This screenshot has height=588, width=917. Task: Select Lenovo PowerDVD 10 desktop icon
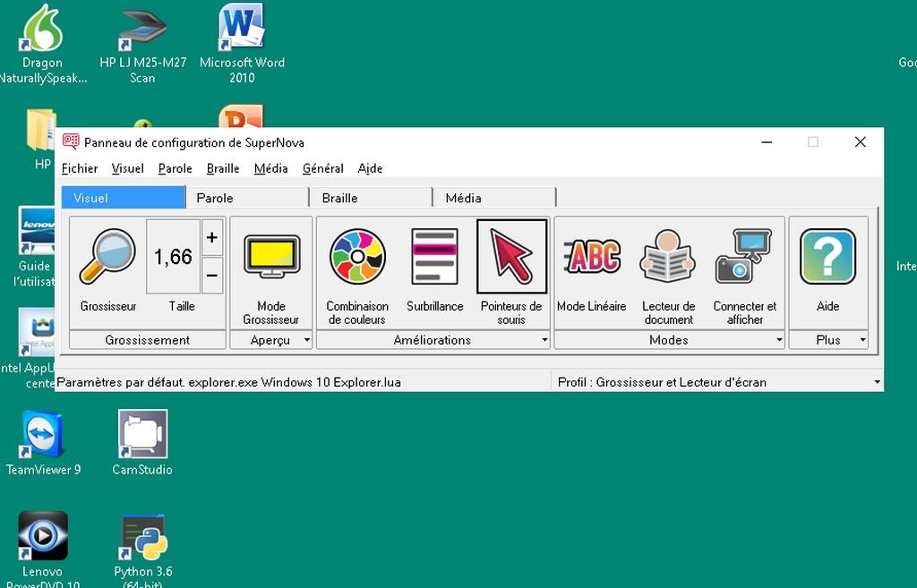(x=42, y=549)
